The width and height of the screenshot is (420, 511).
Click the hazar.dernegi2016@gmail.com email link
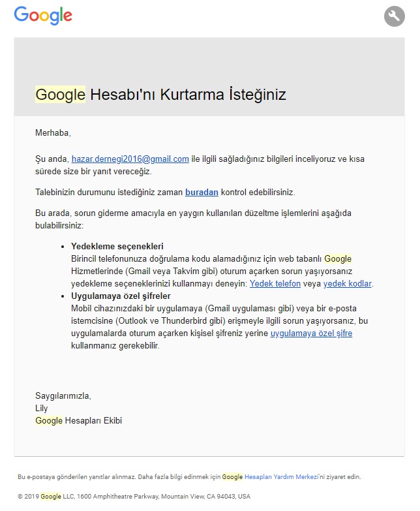click(x=130, y=159)
